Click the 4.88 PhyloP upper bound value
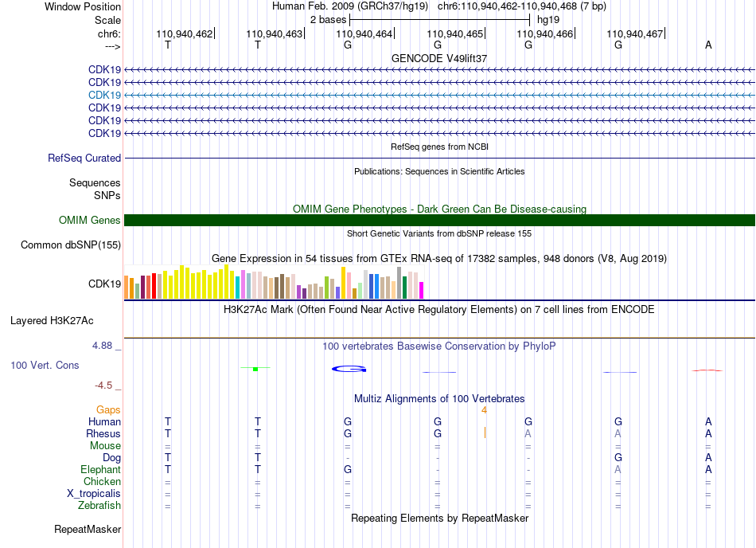756x548 pixels. click(x=102, y=346)
